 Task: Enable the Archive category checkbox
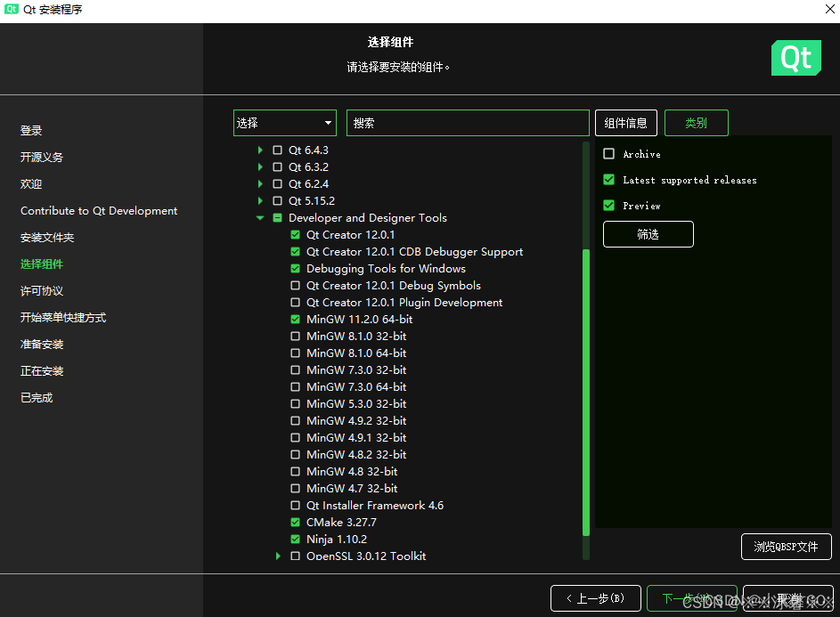pos(609,154)
